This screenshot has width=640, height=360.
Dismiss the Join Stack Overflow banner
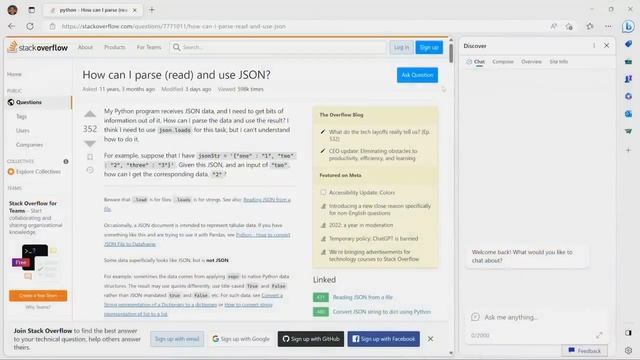pyautogui.click(x=430, y=339)
